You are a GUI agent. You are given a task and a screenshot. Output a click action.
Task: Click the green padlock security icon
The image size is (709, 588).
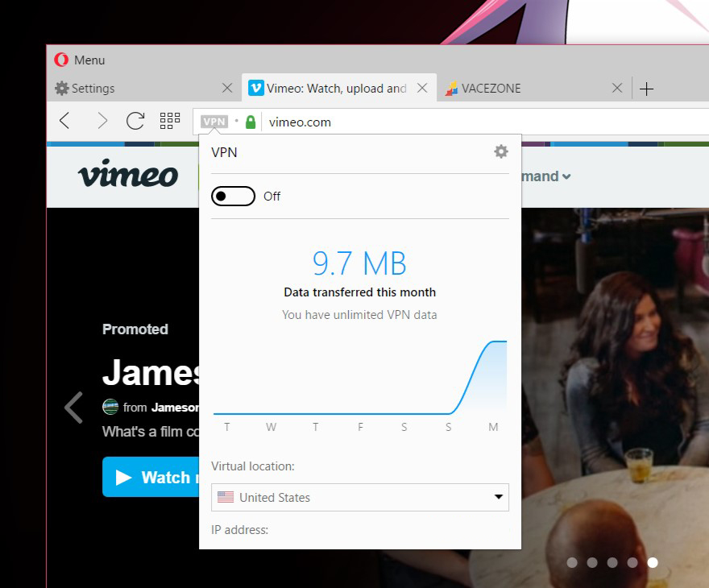251,122
